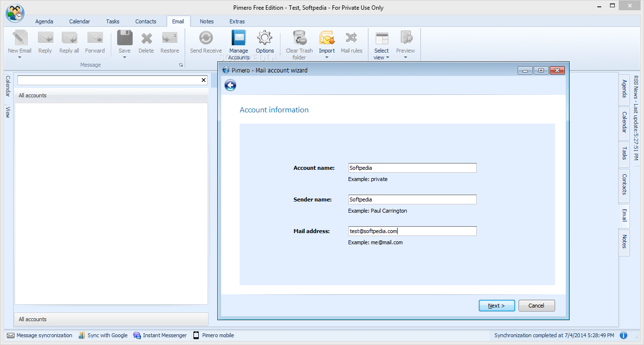Click the Reply icon
The image size is (644, 345).
[x=45, y=38]
